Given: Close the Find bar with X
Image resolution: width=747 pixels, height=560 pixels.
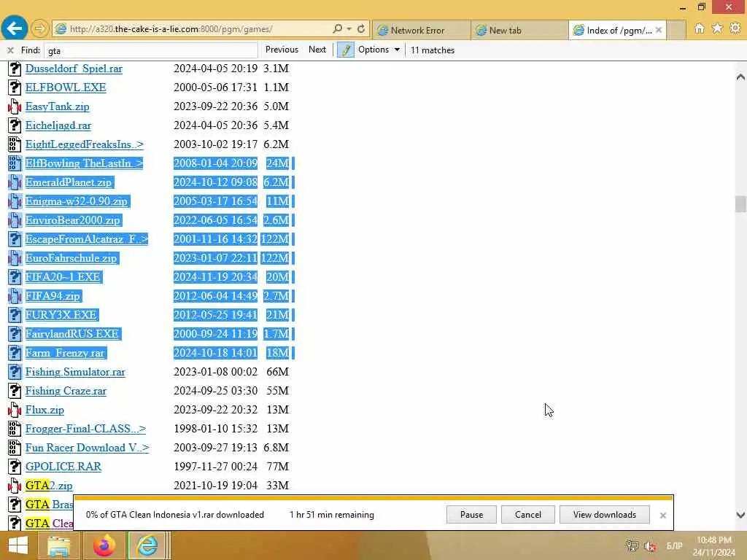Looking at the screenshot, I should point(10,50).
